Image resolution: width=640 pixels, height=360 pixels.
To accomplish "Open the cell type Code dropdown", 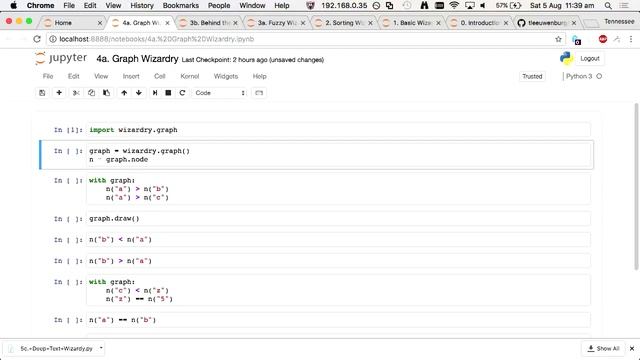I will pyautogui.click(x=220, y=93).
